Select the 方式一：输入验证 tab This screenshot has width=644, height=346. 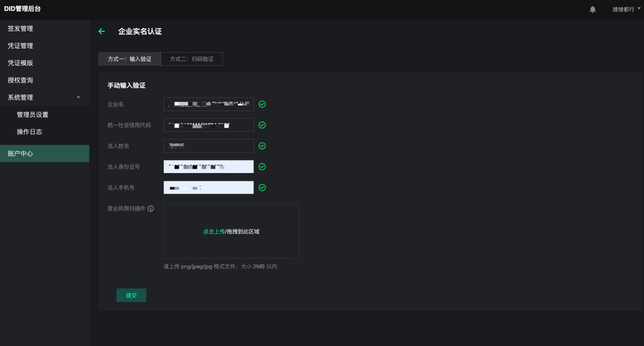(129, 59)
